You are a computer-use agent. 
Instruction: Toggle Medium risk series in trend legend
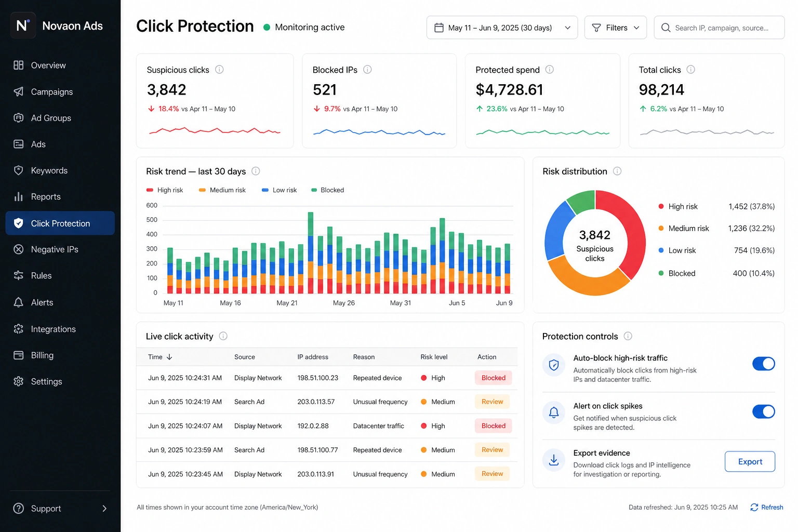click(222, 190)
